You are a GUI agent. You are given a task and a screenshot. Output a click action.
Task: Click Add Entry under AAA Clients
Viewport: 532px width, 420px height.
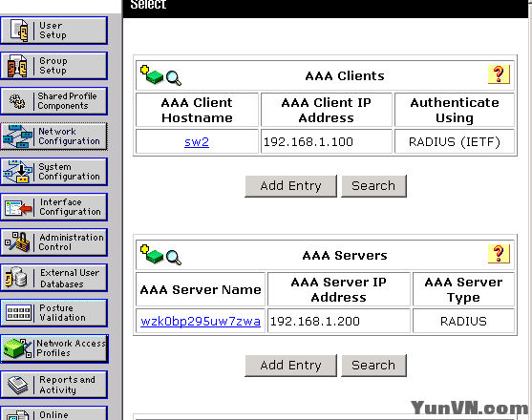tap(290, 186)
